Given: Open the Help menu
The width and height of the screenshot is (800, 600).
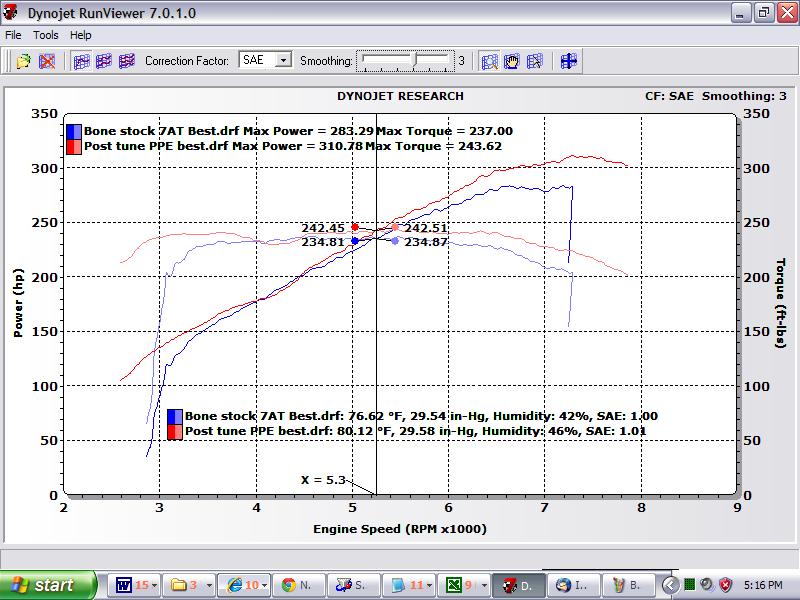Looking at the screenshot, I should point(81,35).
